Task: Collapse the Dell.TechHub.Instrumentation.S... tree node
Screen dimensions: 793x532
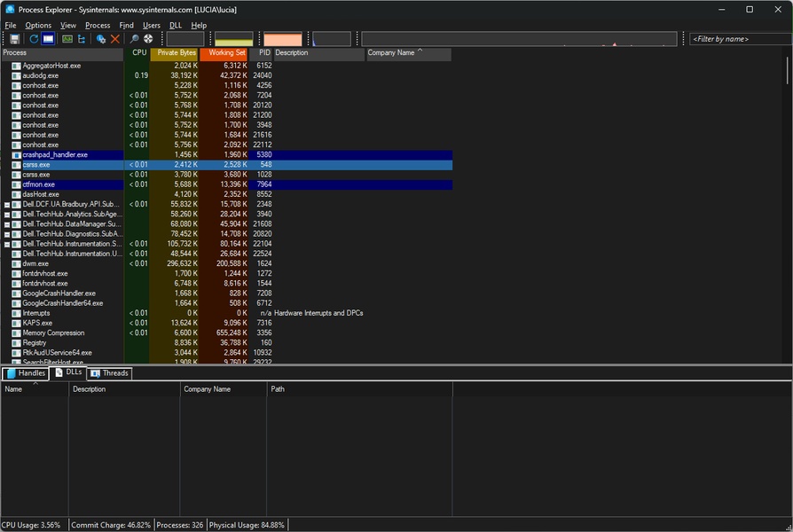Action: coord(7,244)
